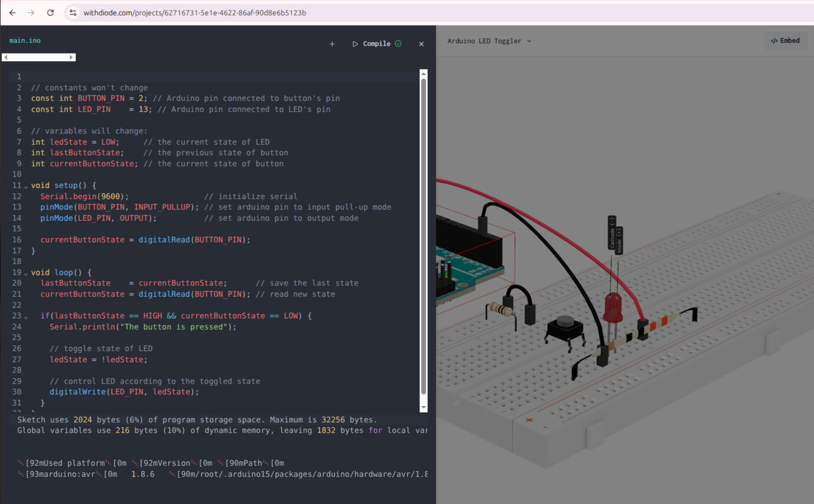Click the arduino:avr 1.8.6 platform output line
The height and width of the screenshot is (504, 814).
pos(222,474)
